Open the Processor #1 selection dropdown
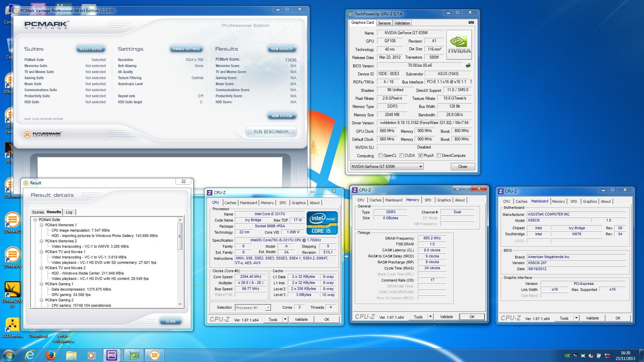644x362 pixels. coord(253,308)
